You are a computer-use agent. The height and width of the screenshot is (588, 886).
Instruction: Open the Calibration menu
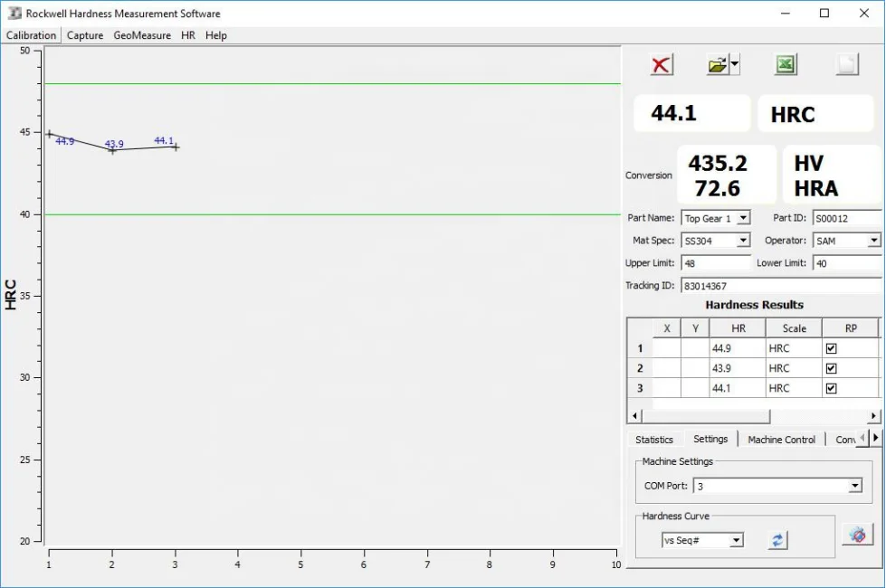(x=31, y=35)
